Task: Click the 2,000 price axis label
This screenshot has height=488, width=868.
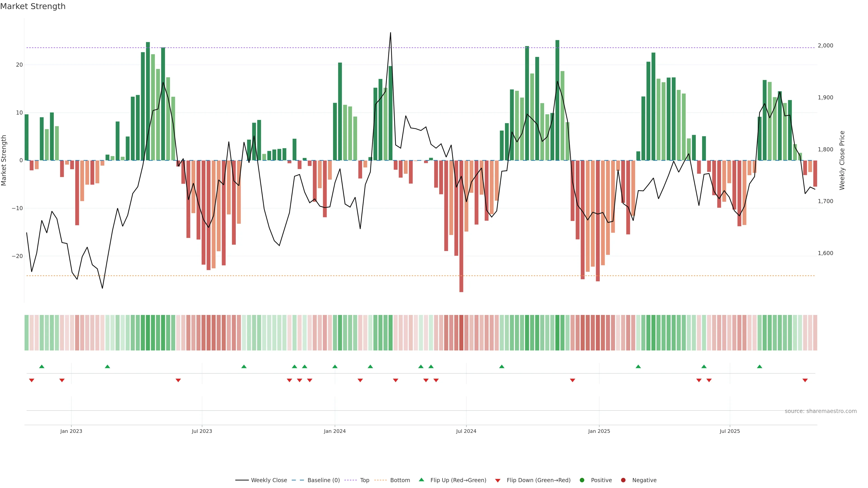Action: coord(825,45)
